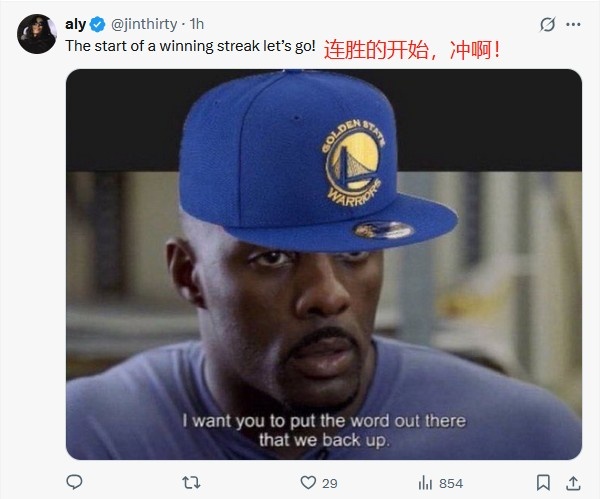Click the tweet text about winning streak
609x499 pixels.
(190, 46)
